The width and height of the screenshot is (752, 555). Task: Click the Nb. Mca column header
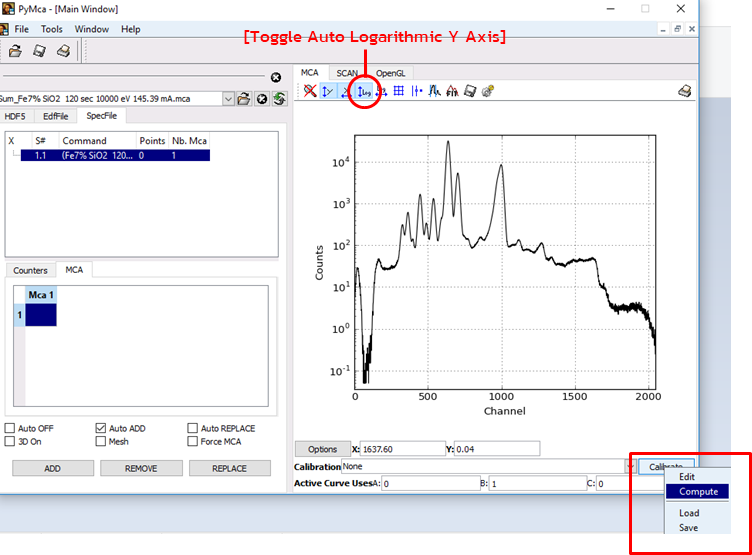189,141
